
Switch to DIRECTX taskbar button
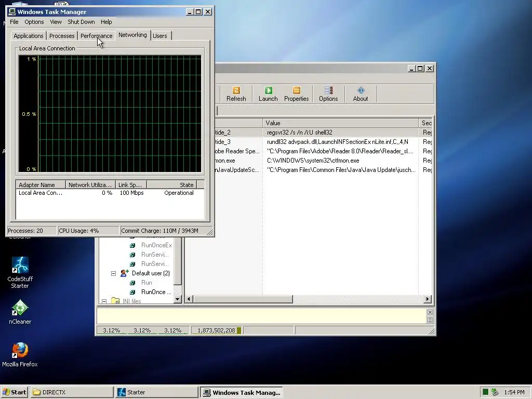(x=72, y=392)
